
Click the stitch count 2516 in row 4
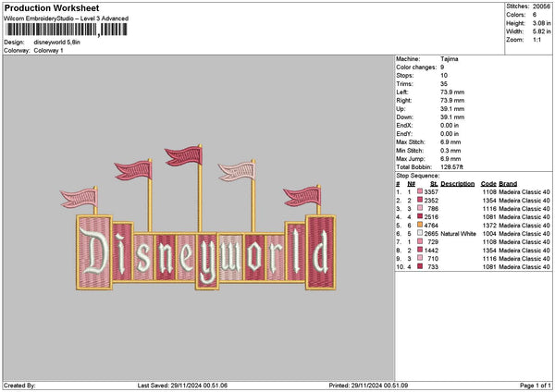[x=431, y=217]
